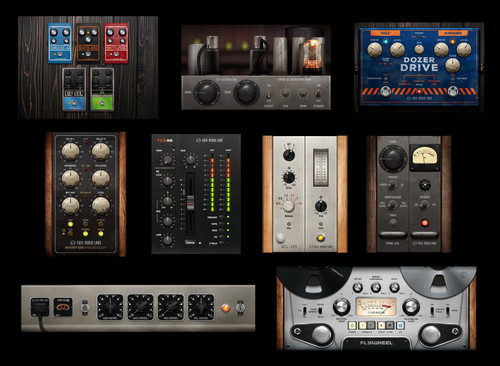Click the large Gain knob on tube amp
This screenshot has width=500, height=366.
click(207, 92)
